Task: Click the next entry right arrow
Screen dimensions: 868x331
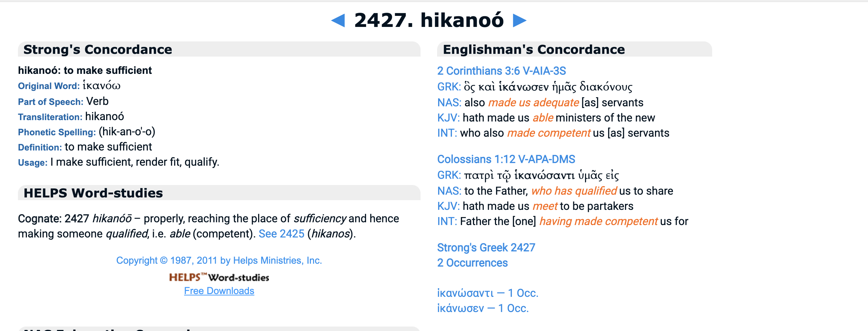Action: pos(519,20)
